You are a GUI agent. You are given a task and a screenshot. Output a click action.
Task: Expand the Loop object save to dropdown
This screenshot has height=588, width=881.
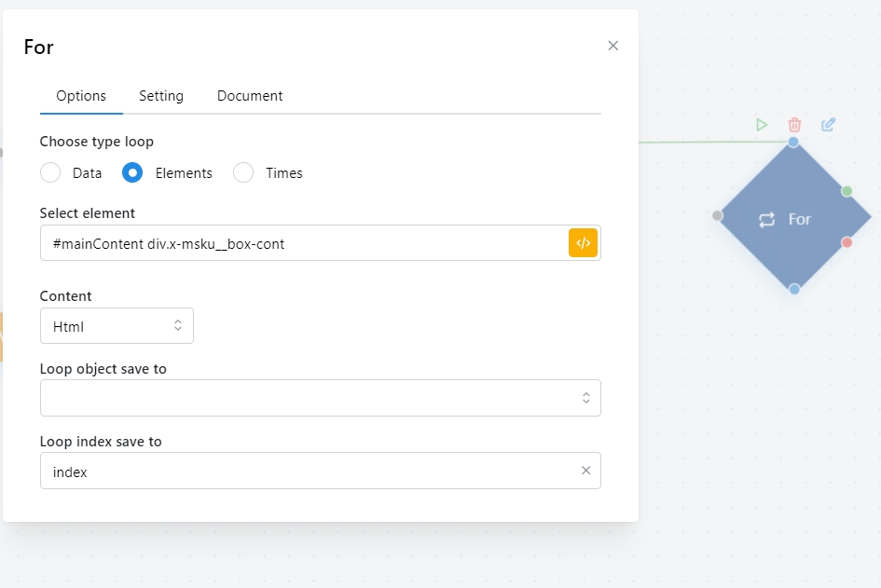[x=320, y=398]
